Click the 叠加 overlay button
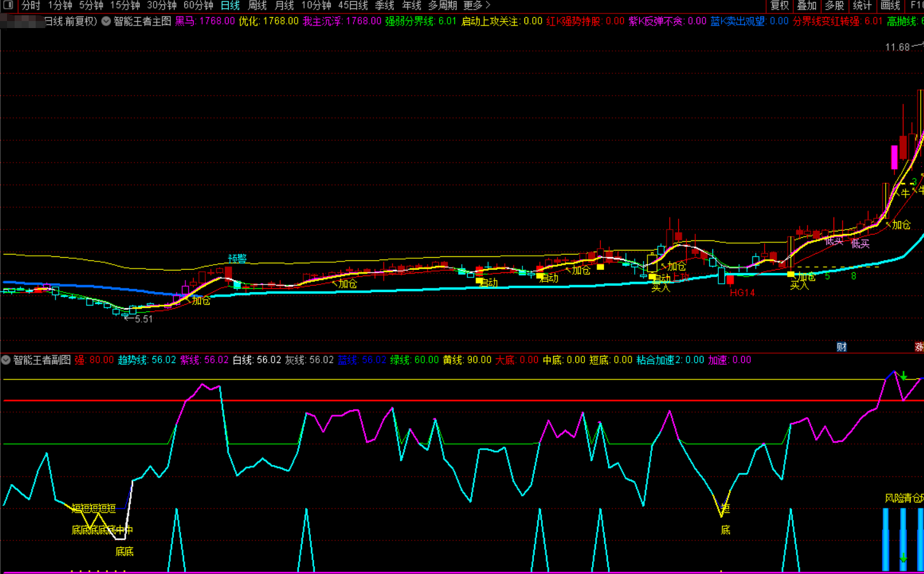This screenshot has height=574, width=924. tap(807, 5)
